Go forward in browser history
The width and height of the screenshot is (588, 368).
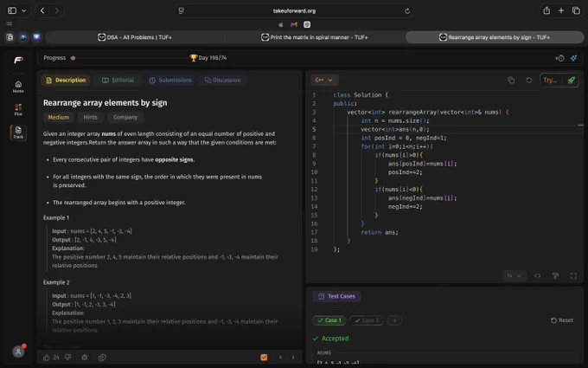point(56,10)
